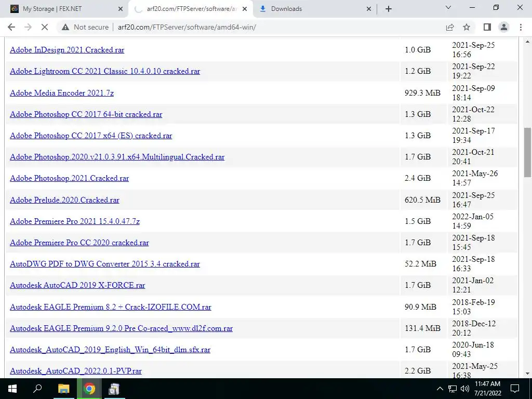This screenshot has height=399, width=532.
Task: Open Adobe Lightroom CC 2021 Classic link
Action: click(105, 71)
